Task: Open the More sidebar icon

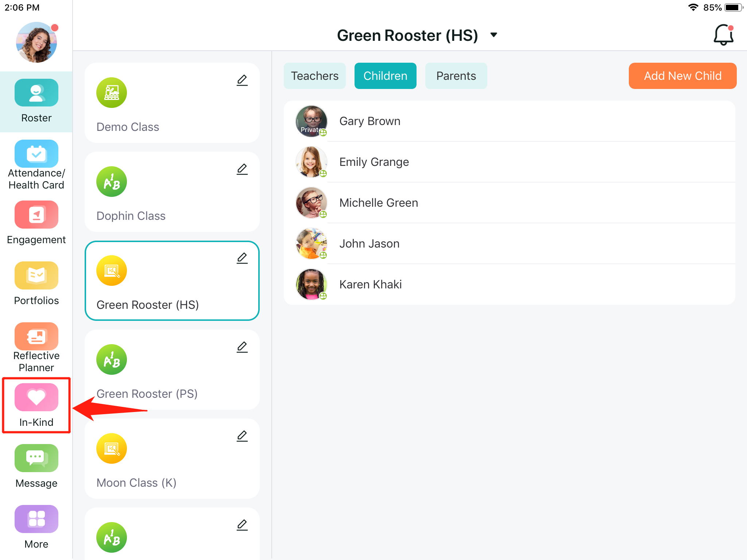Action: coord(36,519)
